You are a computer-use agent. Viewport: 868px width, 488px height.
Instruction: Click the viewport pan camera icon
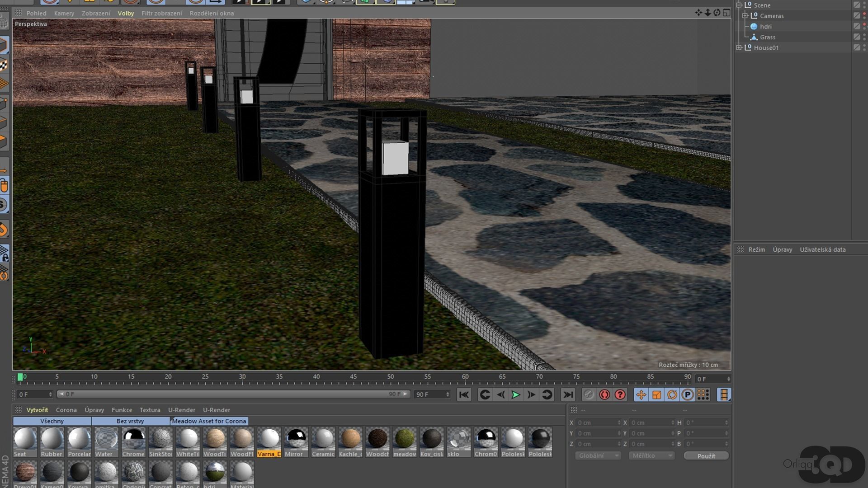(x=698, y=13)
